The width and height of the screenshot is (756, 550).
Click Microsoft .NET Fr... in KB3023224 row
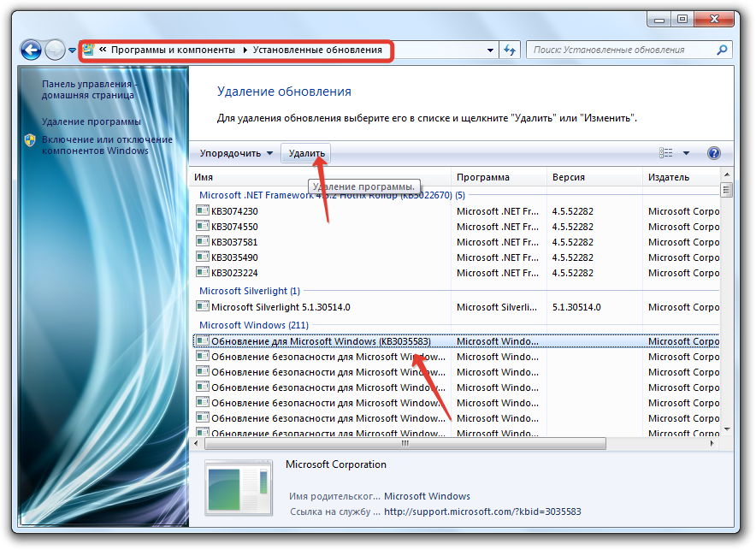point(498,274)
